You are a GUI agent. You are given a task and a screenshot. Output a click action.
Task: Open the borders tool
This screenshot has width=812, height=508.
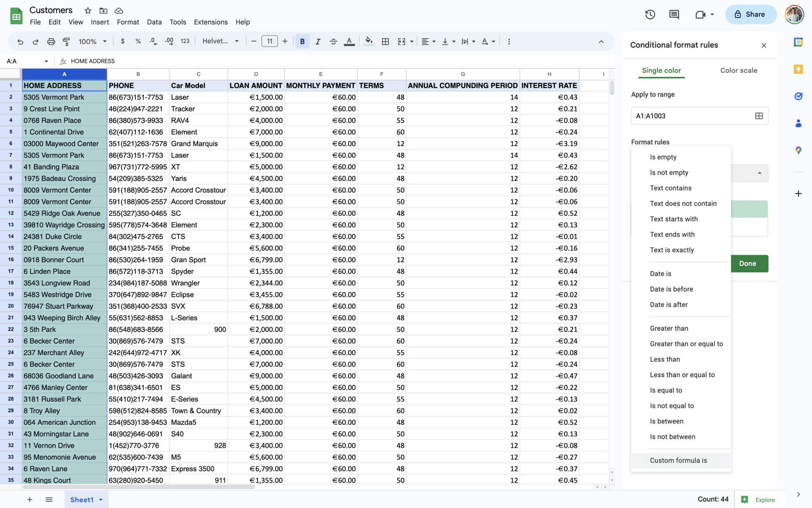click(385, 41)
